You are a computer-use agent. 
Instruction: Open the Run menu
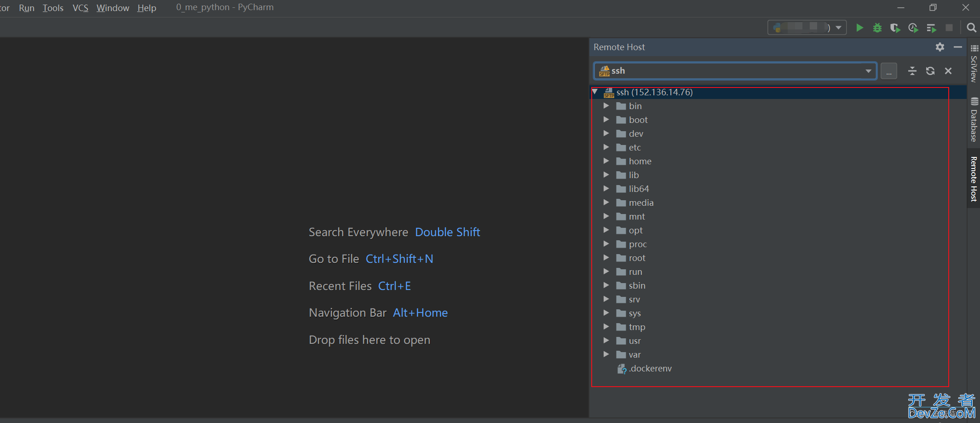pos(27,8)
